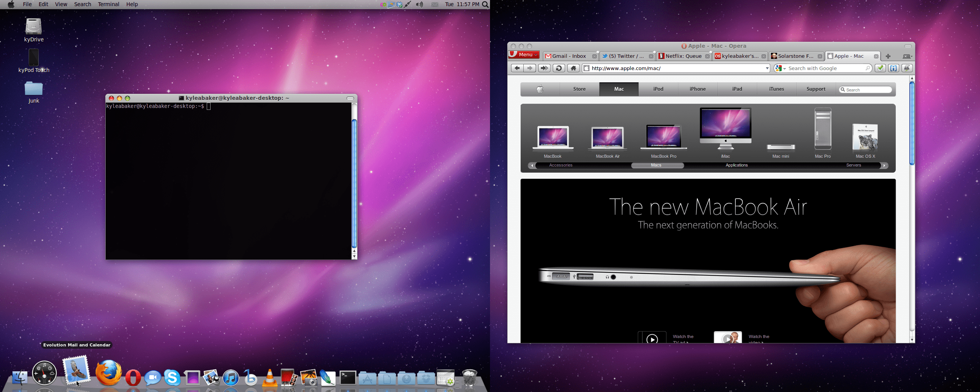Image resolution: width=980 pixels, height=392 pixels.
Task: Click Opera's fast forward button
Action: coord(544,68)
